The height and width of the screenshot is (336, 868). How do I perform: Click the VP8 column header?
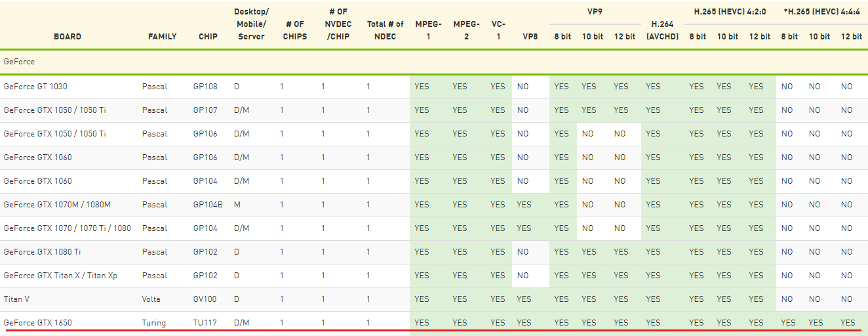coord(530,37)
